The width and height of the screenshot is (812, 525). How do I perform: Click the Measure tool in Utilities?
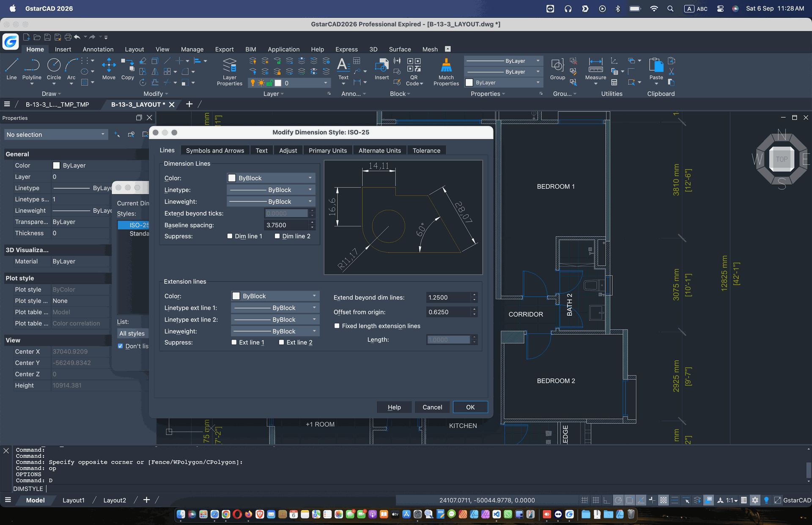595,68
